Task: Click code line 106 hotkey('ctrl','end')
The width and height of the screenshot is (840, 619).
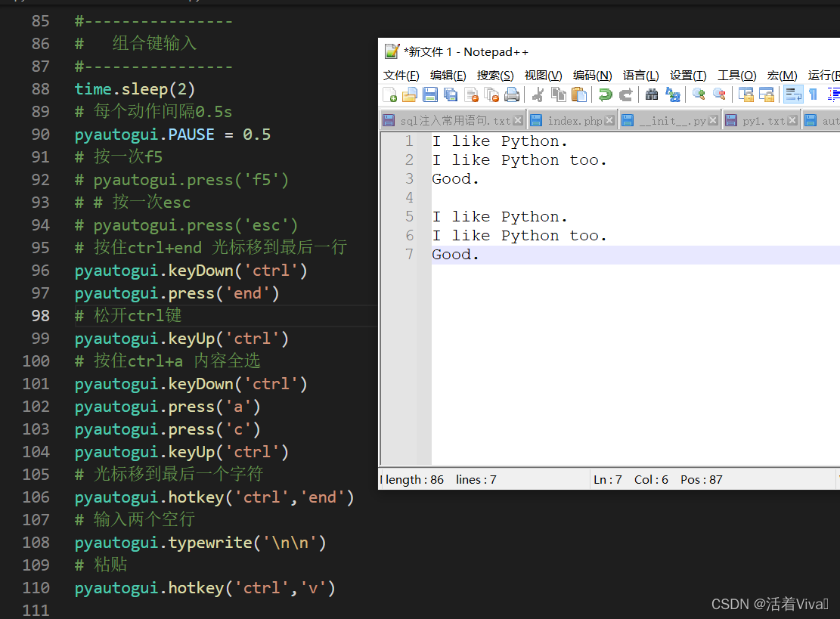Action: pos(214,497)
